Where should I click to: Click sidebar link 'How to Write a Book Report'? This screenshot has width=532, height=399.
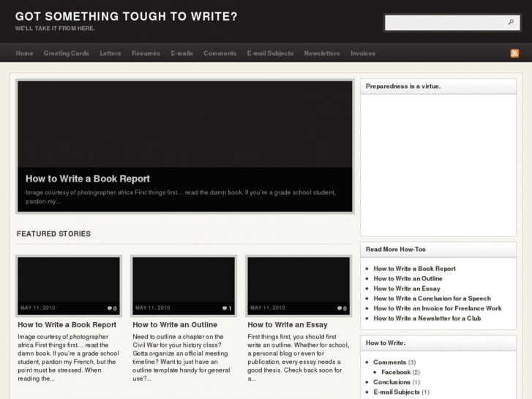[x=415, y=269]
